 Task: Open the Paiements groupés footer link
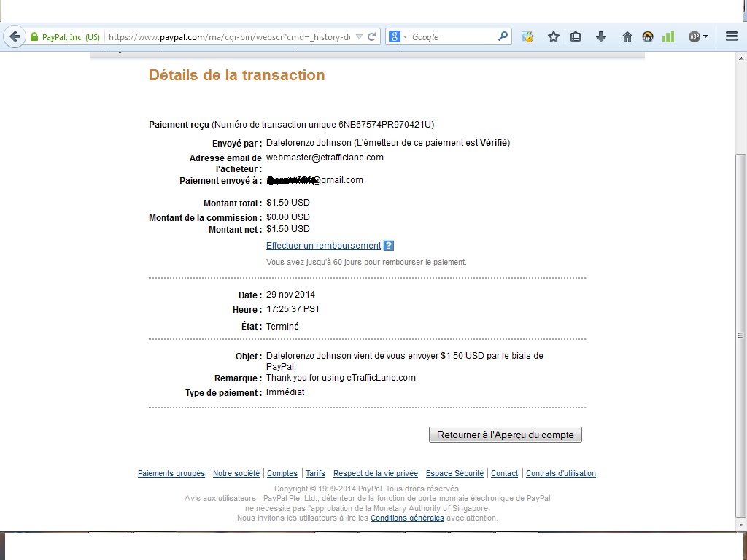[171, 473]
